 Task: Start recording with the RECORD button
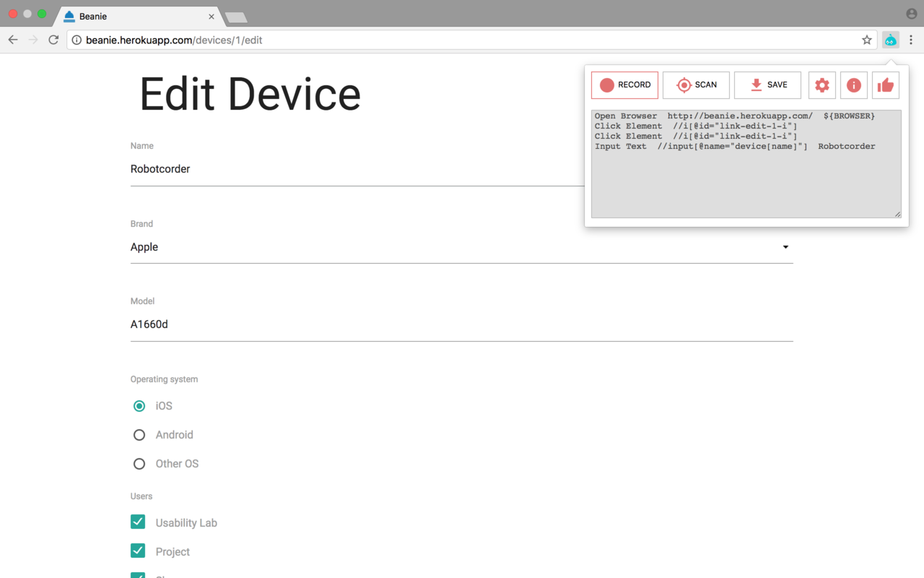click(x=624, y=85)
